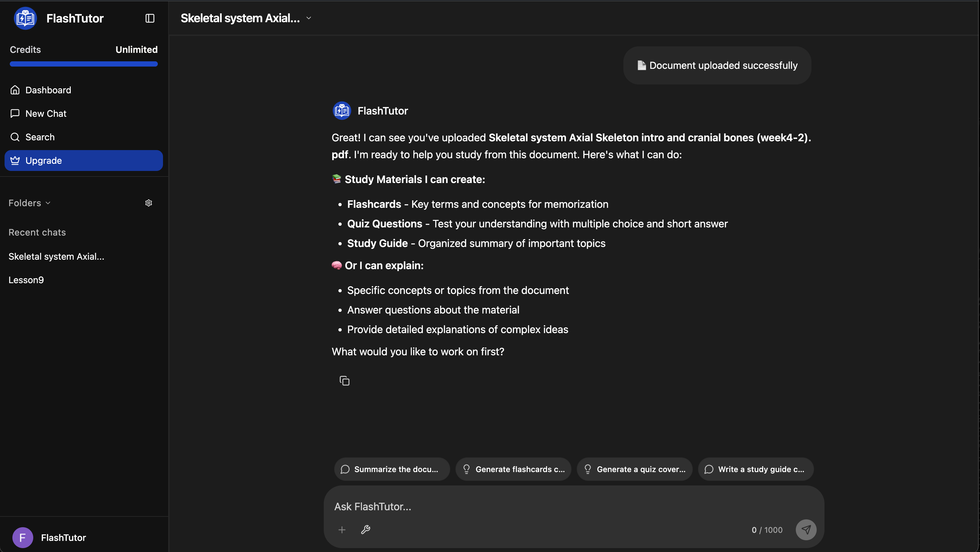
Task: Select Summarize the document suggestion
Action: pos(392,469)
